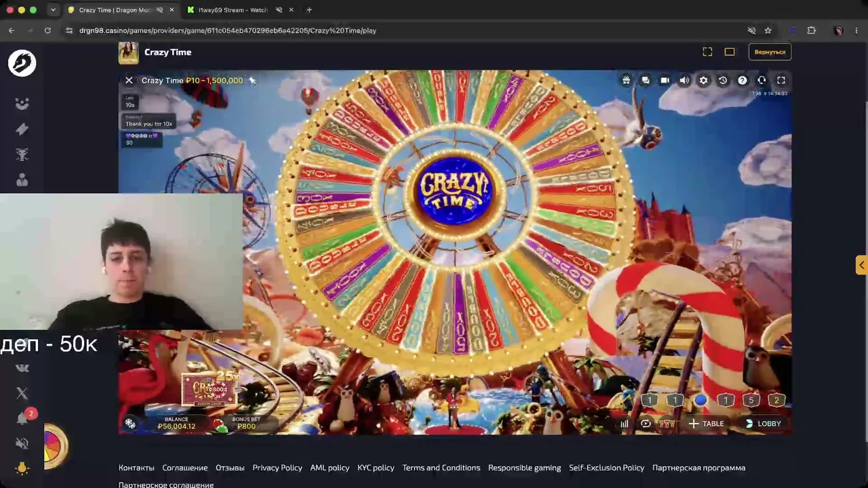Open the game settings gear

[x=703, y=81]
